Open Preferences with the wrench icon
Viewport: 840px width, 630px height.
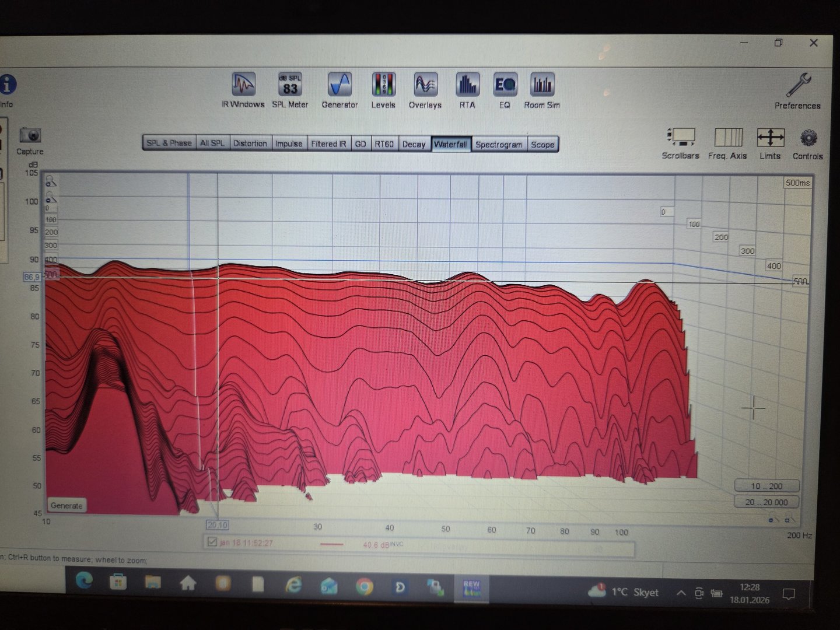coord(797,90)
